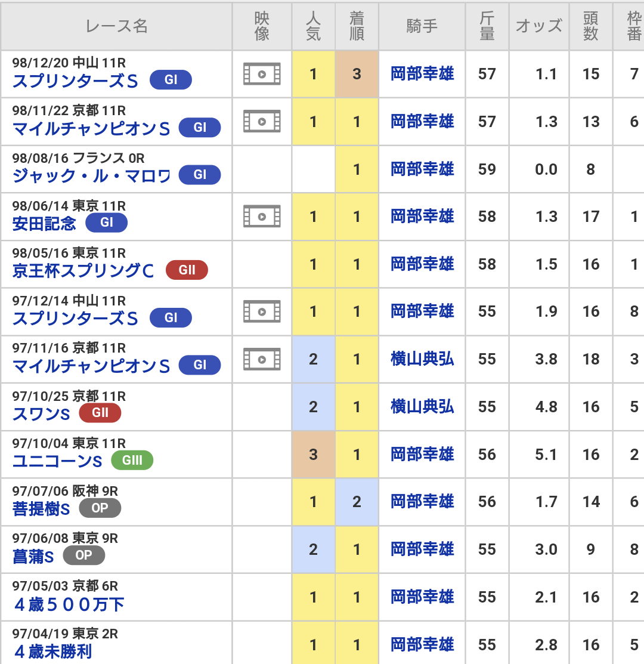Click the OP badge beside 菩提樹S
This screenshot has width=644, height=664.
(100, 508)
